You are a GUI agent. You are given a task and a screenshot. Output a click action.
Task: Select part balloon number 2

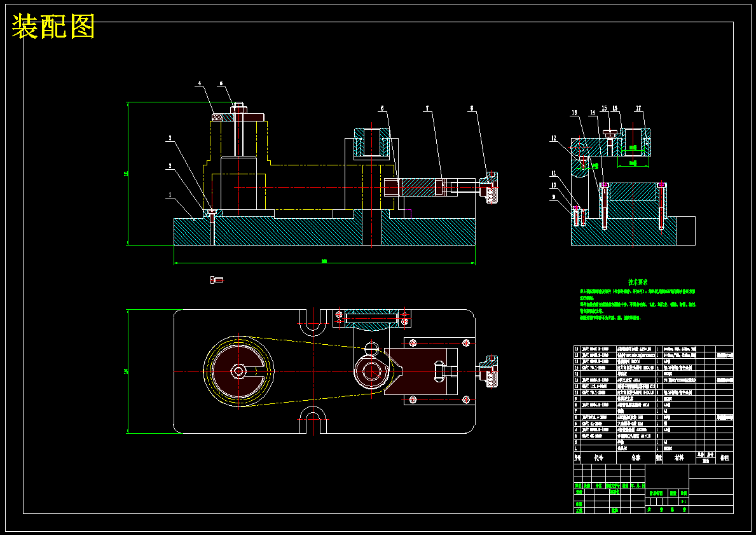tap(170, 166)
